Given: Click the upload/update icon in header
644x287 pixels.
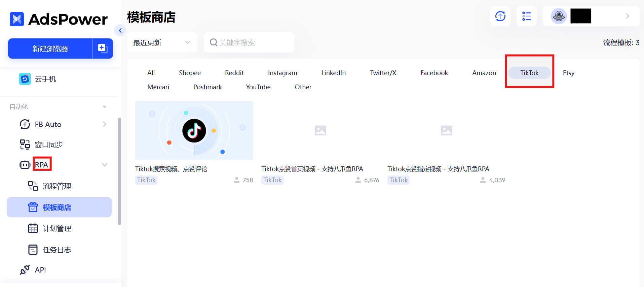Looking at the screenshot, I should pyautogui.click(x=500, y=16).
